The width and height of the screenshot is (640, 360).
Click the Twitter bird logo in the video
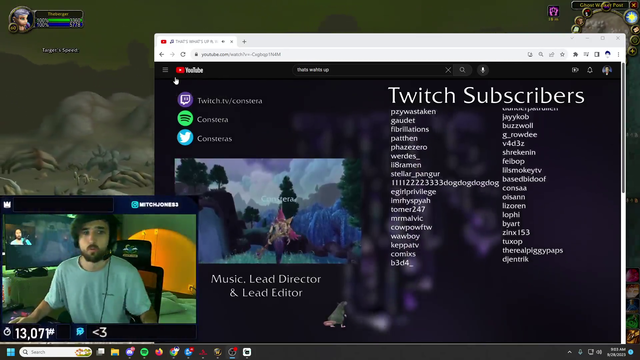point(185,138)
